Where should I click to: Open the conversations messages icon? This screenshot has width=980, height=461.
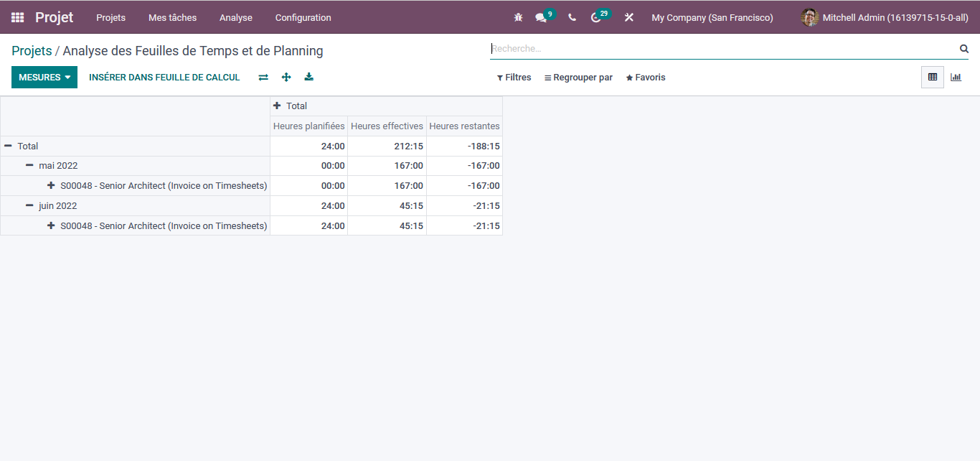pyautogui.click(x=541, y=17)
